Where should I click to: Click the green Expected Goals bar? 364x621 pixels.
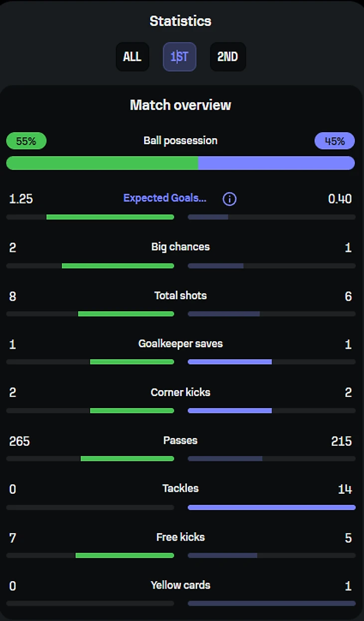pyautogui.click(x=110, y=217)
